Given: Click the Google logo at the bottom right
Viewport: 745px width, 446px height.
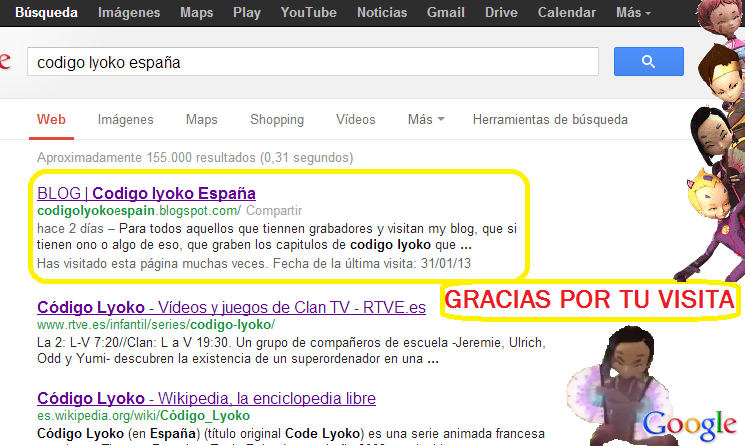Looking at the screenshot, I should coord(689,425).
